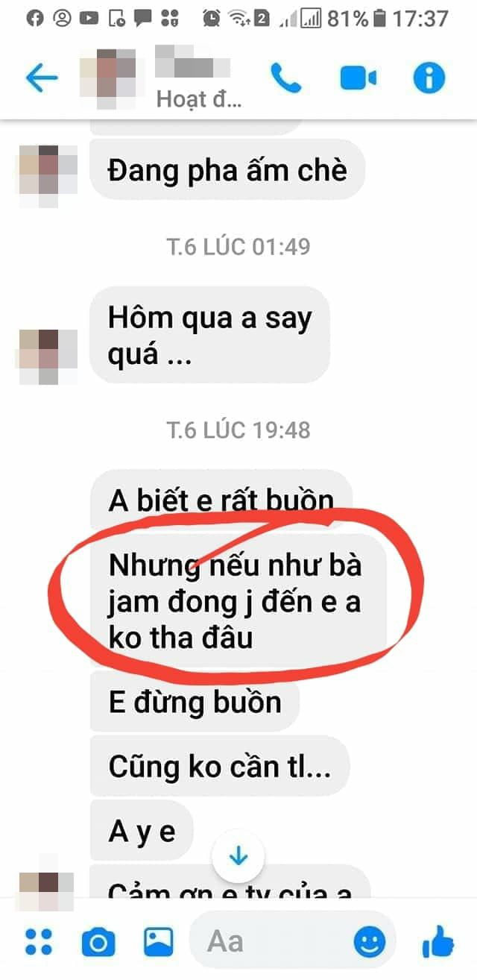The height and width of the screenshot is (980, 477).
Task: Open the camera from the bottom bar
Action: 98,942
